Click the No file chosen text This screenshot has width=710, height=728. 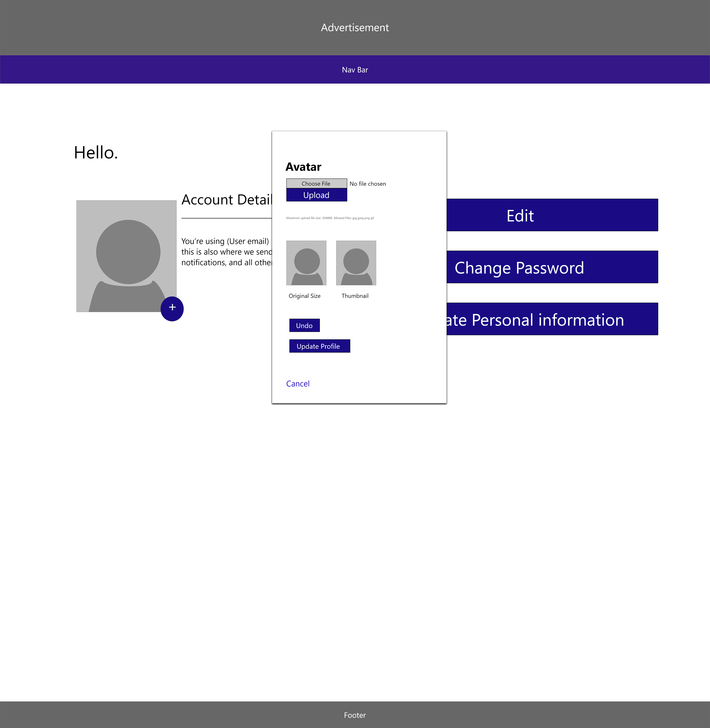coord(367,184)
